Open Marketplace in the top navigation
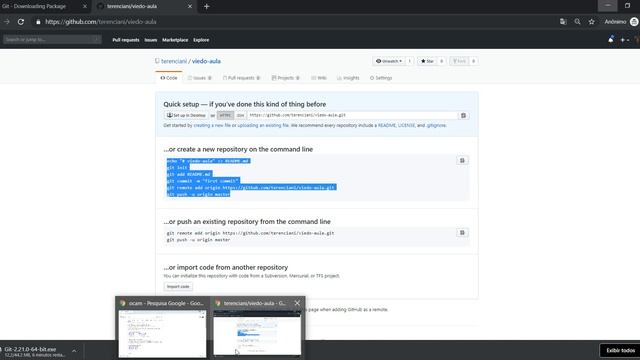Screen dimensions: 640x360 [175, 40]
